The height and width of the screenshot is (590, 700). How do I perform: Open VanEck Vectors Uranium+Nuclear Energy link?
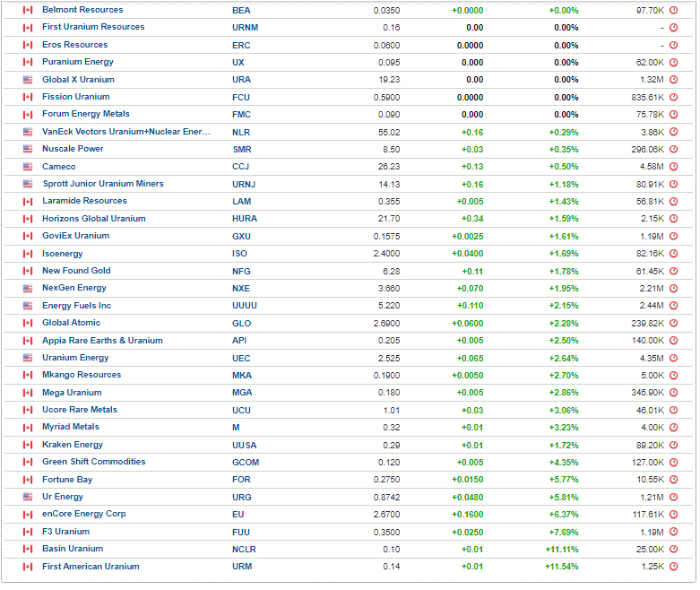coord(125,132)
